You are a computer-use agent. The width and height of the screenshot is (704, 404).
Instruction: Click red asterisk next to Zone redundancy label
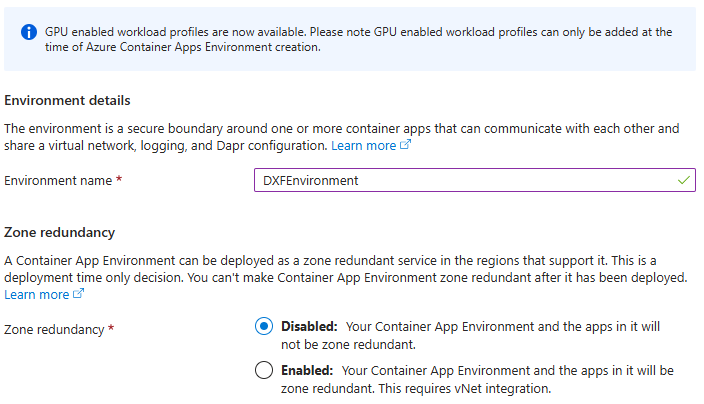[x=110, y=328]
